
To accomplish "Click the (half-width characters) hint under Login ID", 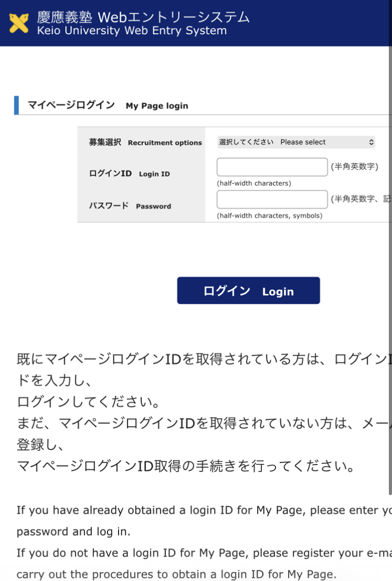I will [254, 183].
